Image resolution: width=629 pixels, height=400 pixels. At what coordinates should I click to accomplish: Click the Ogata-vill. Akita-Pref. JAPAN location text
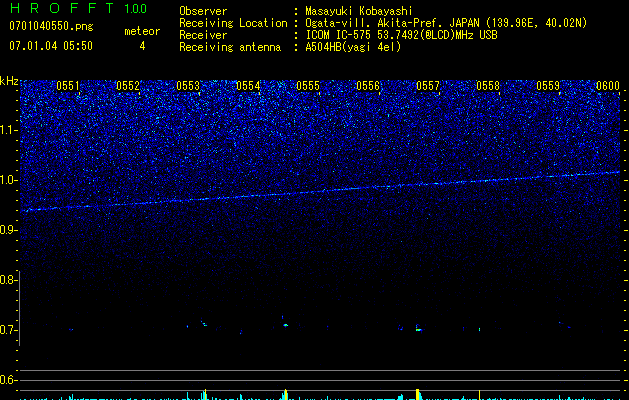point(446,23)
